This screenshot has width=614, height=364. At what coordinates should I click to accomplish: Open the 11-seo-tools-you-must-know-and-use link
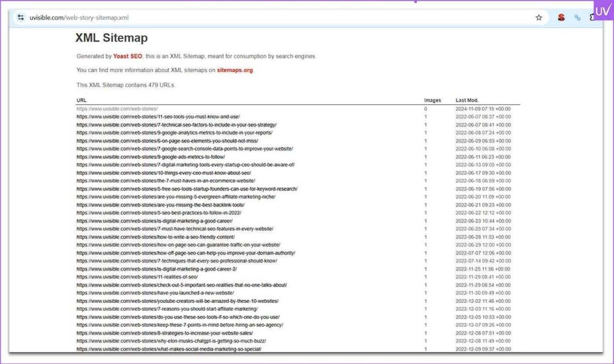pyautogui.click(x=158, y=117)
